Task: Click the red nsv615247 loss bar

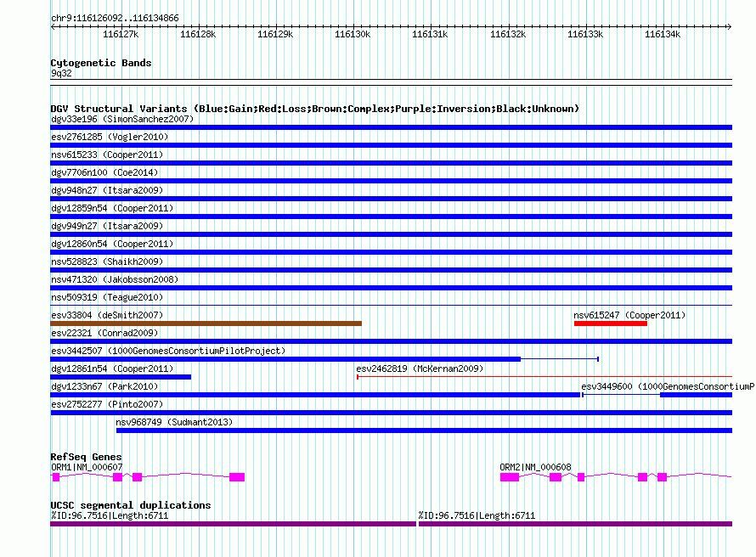Action: (611, 324)
